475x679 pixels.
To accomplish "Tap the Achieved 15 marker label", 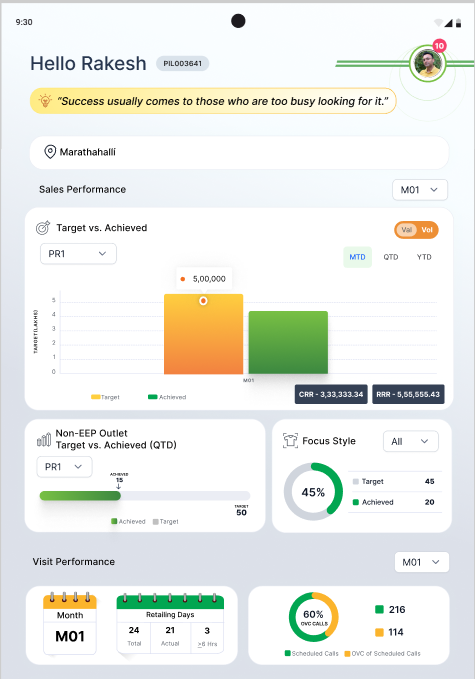I will pos(119,478).
